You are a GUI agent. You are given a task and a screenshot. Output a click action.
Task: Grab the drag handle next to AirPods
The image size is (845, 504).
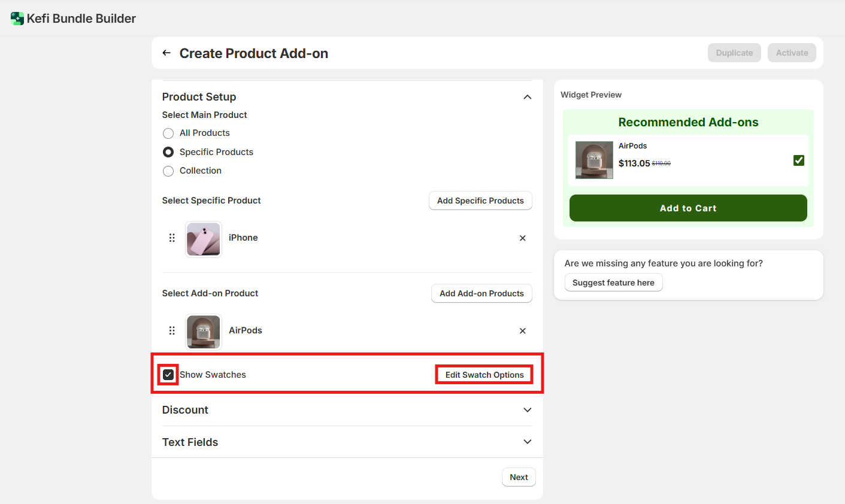tap(172, 331)
